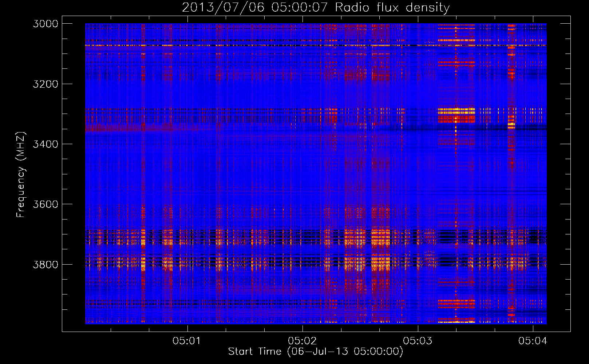Image resolution: width=589 pixels, height=364 pixels.
Task: Click the 05:01 time tick label
Action: pos(187,341)
